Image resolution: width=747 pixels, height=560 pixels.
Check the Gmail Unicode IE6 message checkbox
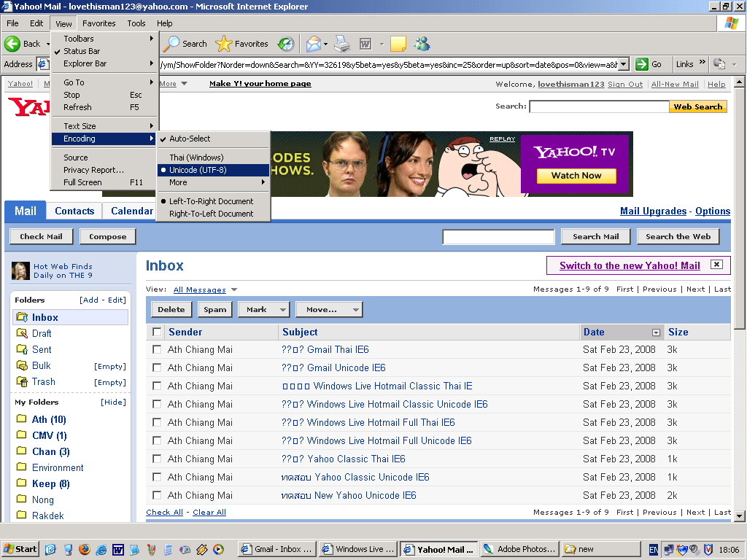click(x=157, y=367)
